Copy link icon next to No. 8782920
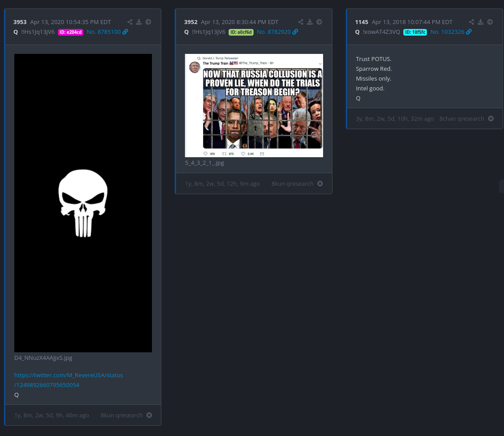The height and width of the screenshot is (436, 504). click(x=295, y=32)
